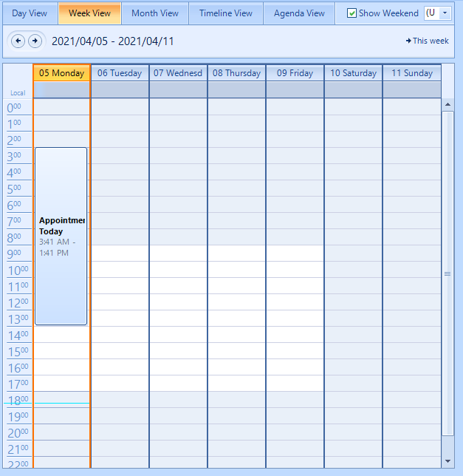
Task: Go to previous week with back arrow
Action: point(18,41)
